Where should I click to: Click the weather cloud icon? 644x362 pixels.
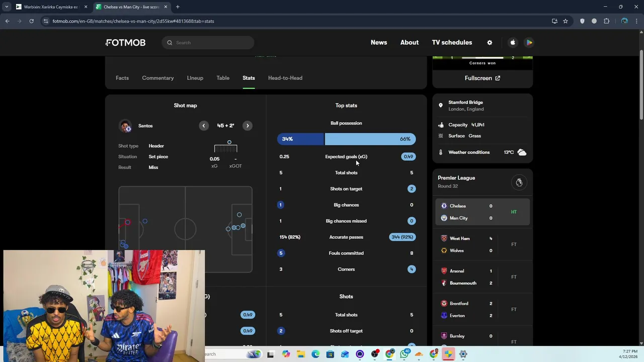[522, 152]
